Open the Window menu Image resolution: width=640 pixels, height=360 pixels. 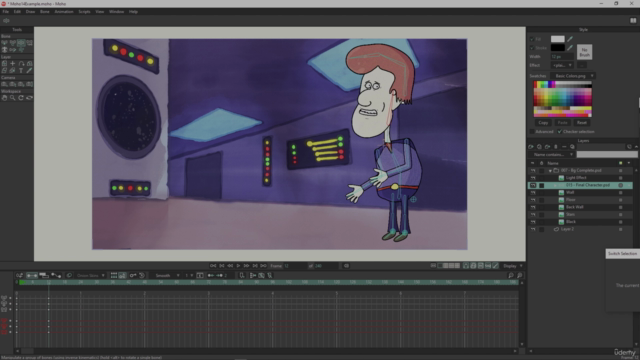click(x=116, y=11)
